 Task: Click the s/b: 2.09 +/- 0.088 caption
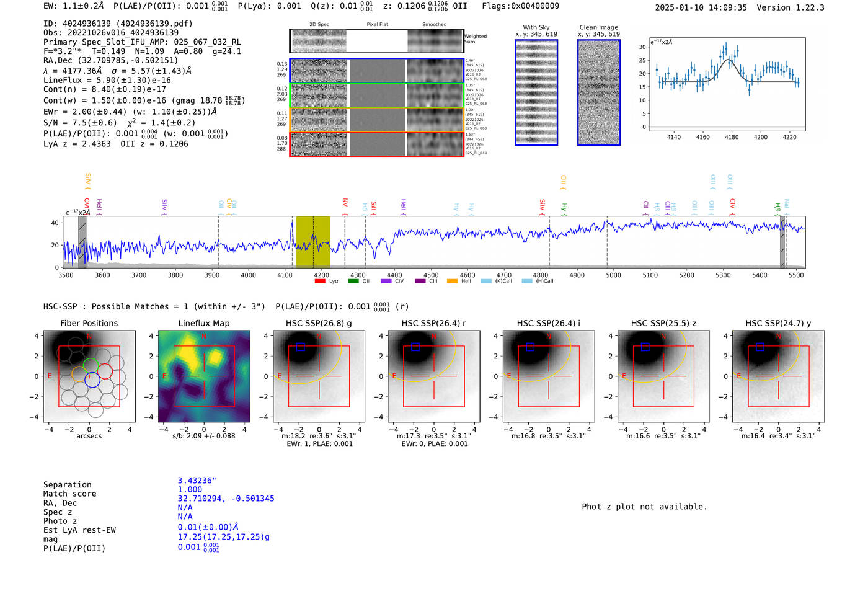click(x=204, y=436)
